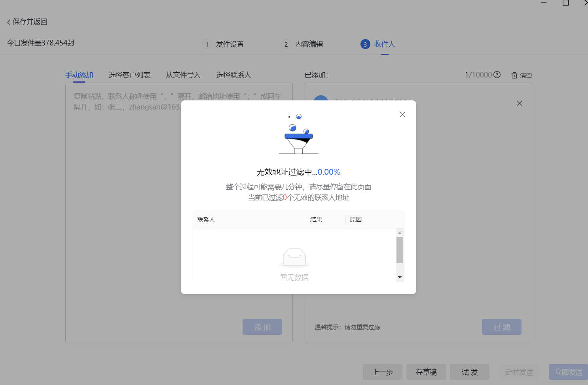Click step 2 内容编辑 circle icon
The width and height of the screenshot is (588, 385).
pyautogui.click(x=286, y=44)
